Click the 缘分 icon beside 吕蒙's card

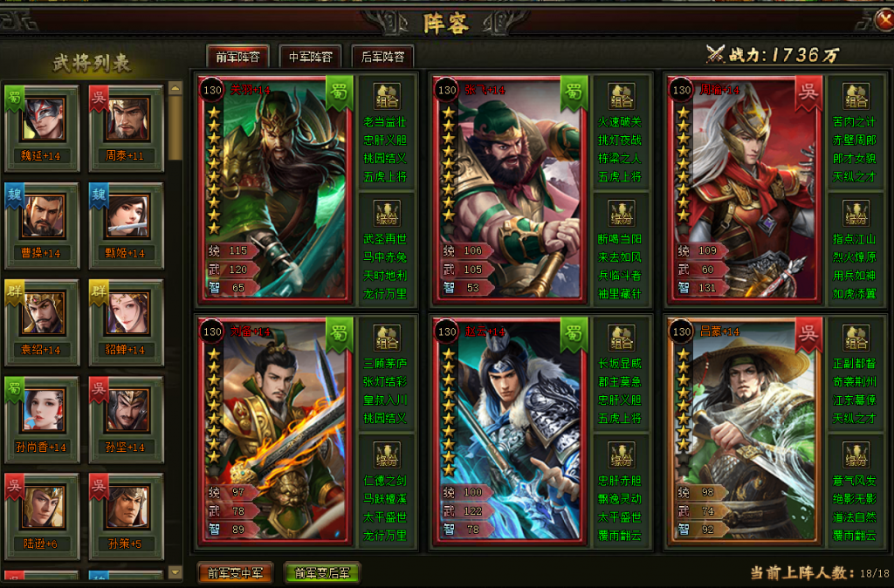(x=856, y=455)
